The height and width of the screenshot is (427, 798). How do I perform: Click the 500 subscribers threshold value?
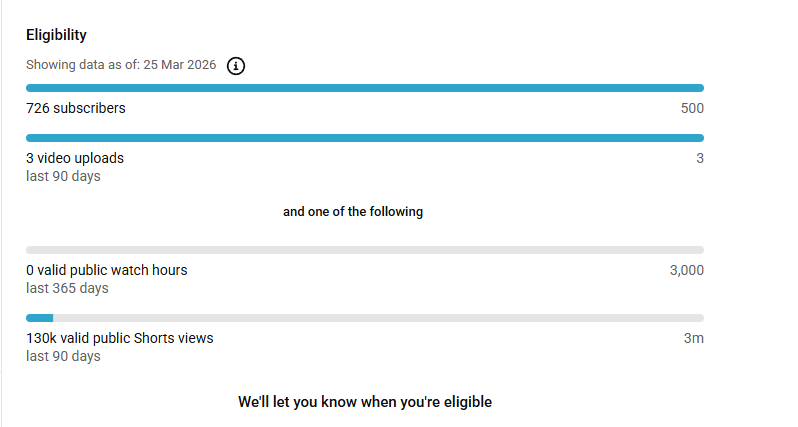(x=692, y=108)
